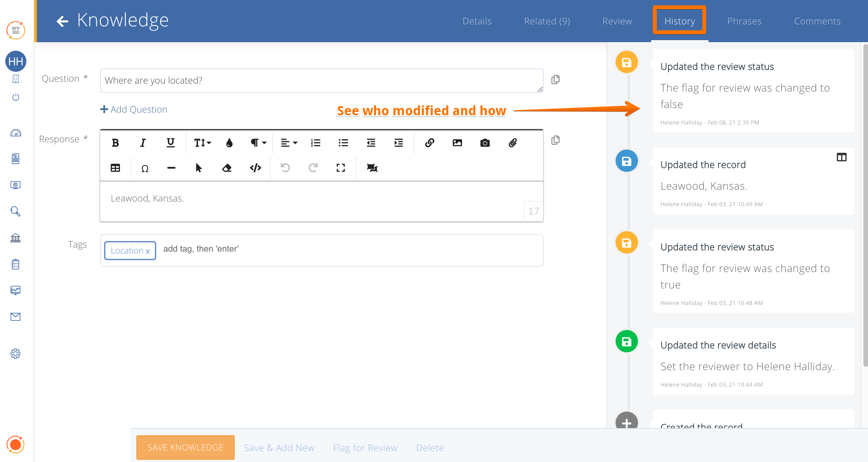Viewport: 868px width, 462px height.
Task: Toggle bold formatting
Action: click(115, 143)
